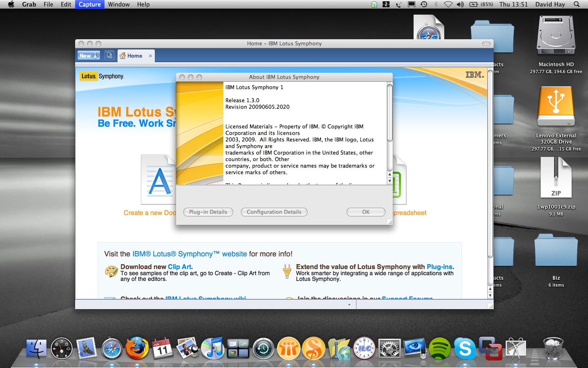Click the Wi-Fi status icon
This screenshot has width=588, height=368.
448,4
